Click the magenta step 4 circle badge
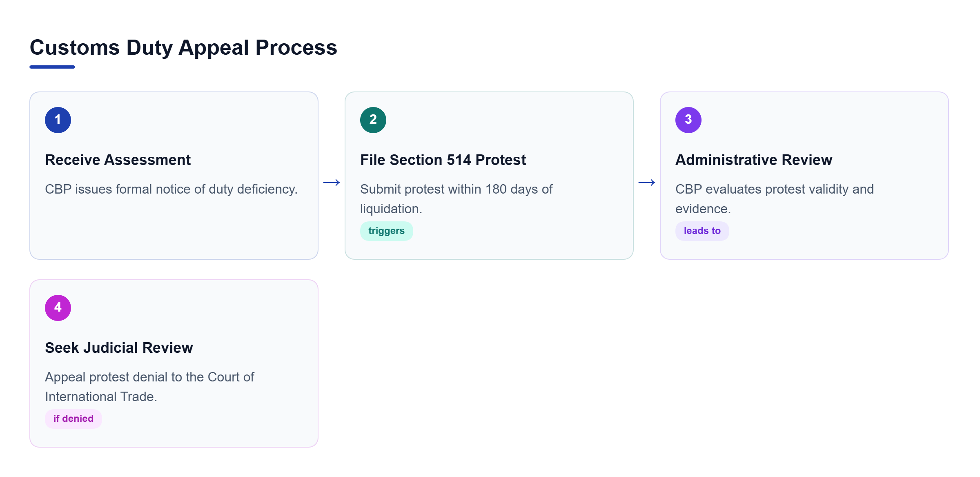Viewport: 980px width, 477px height. (58, 308)
